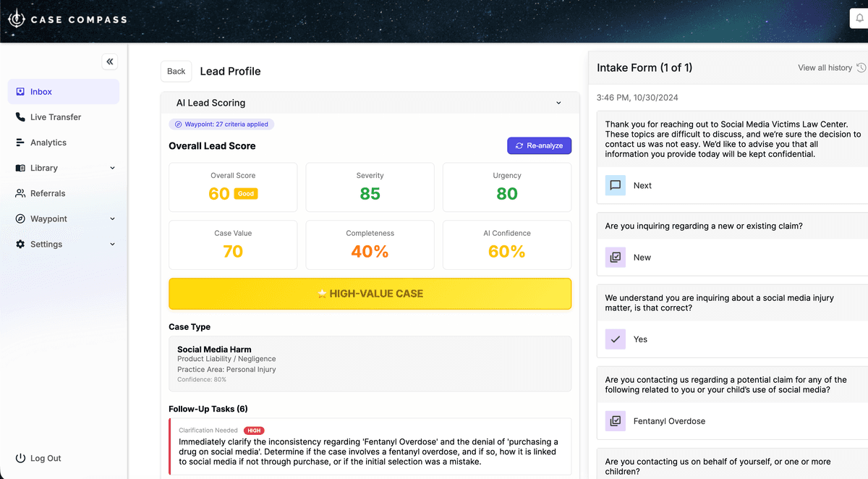Click the Log Out power icon
This screenshot has width=868, height=479.
click(x=20, y=458)
